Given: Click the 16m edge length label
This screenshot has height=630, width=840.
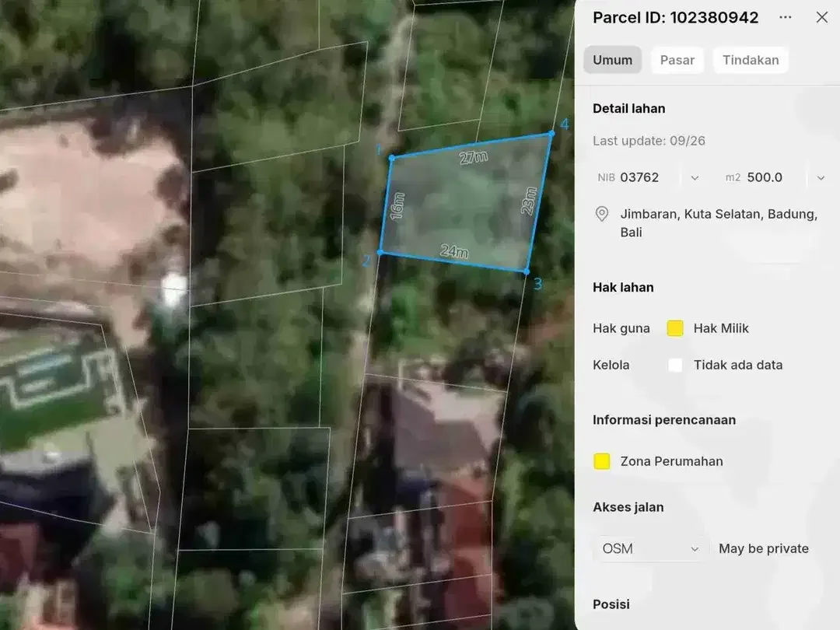Looking at the screenshot, I should pos(397,205).
